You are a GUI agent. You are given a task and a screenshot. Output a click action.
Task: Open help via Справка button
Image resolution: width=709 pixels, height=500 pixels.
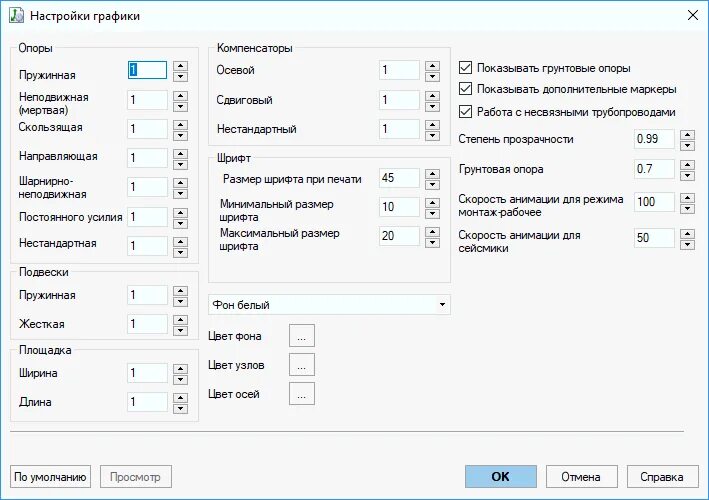(x=662, y=477)
